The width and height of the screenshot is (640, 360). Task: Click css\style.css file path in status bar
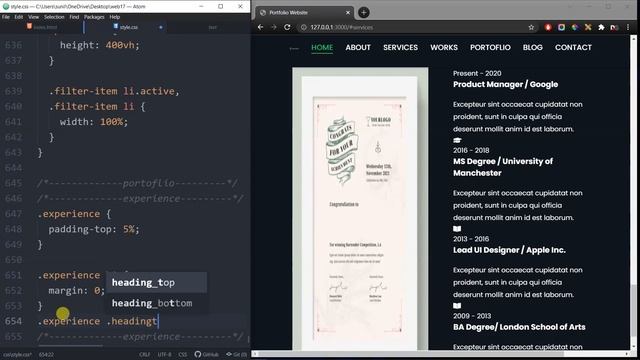[17, 355]
